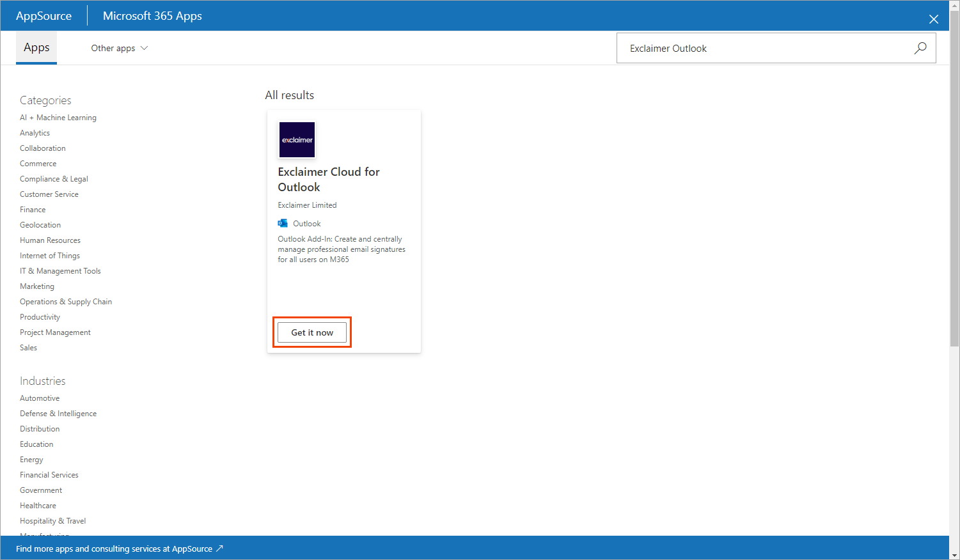The image size is (960, 560).
Task: Open the Exclaimer app logo
Action: 297,139
